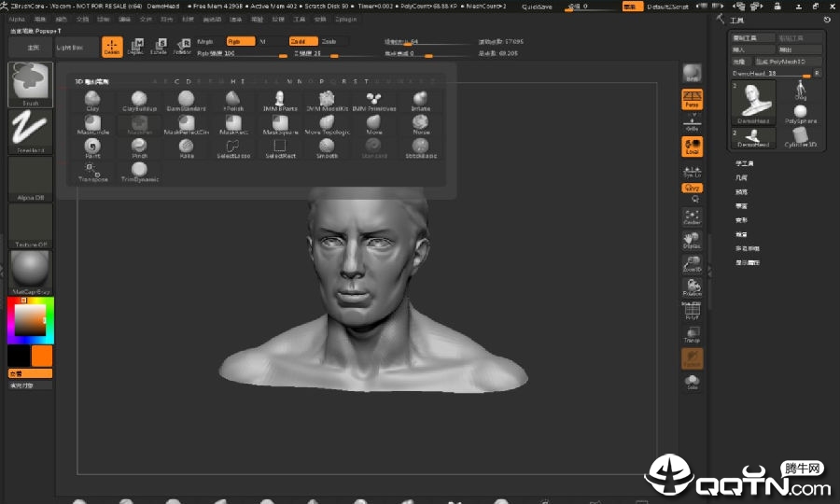Select the Paint brush
Image resolution: width=840 pixels, height=504 pixels.
[92, 147]
